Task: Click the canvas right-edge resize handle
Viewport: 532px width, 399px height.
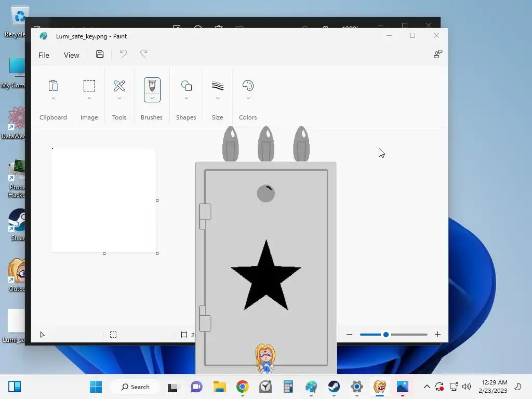Action: [157, 200]
